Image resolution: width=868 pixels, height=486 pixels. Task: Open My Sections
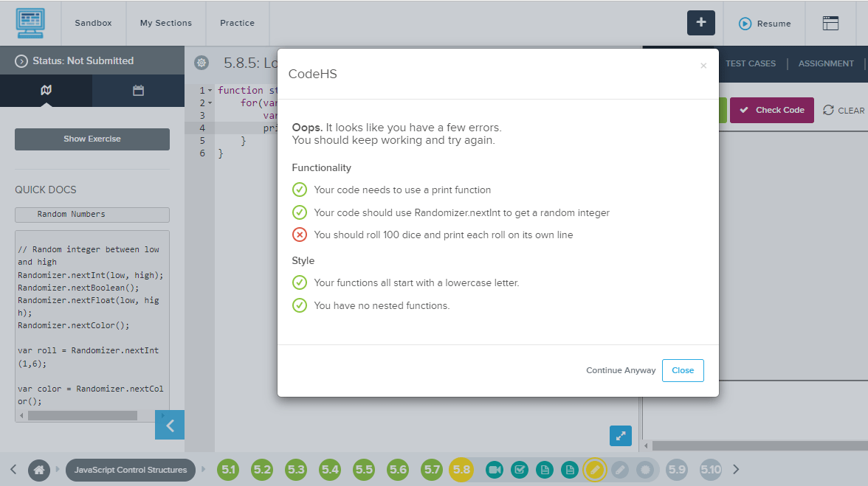165,23
